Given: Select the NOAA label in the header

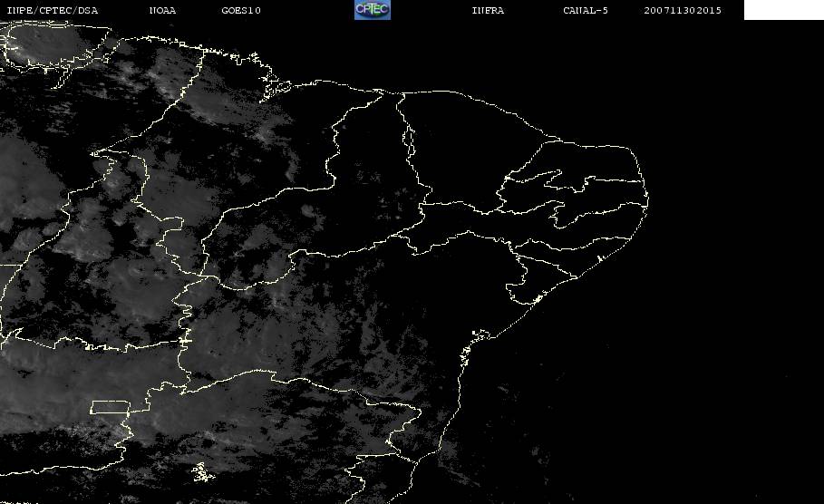Looking at the screenshot, I should [162, 11].
